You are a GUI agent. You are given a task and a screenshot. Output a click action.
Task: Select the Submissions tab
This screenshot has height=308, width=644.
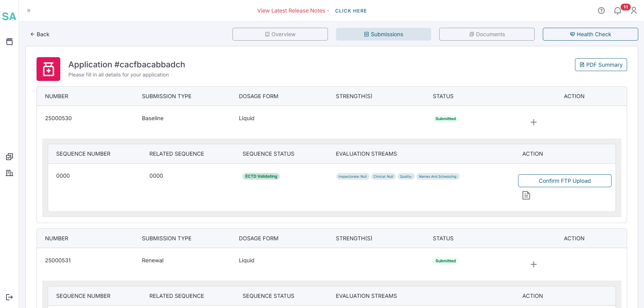pyautogui.click(x=383, y=34)
